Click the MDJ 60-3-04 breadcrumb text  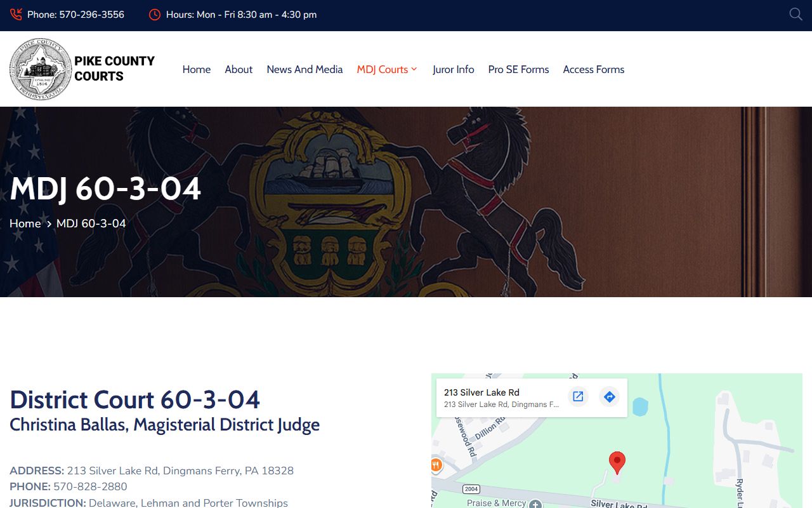[91, 224]
